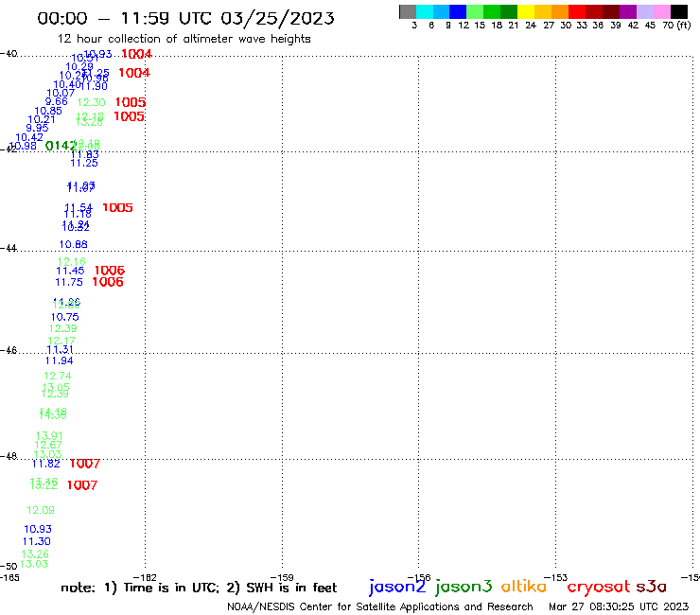Click the red 1005 label beside 12.30
The height and width of the screenshot is (615, 700).
[131, 102]
